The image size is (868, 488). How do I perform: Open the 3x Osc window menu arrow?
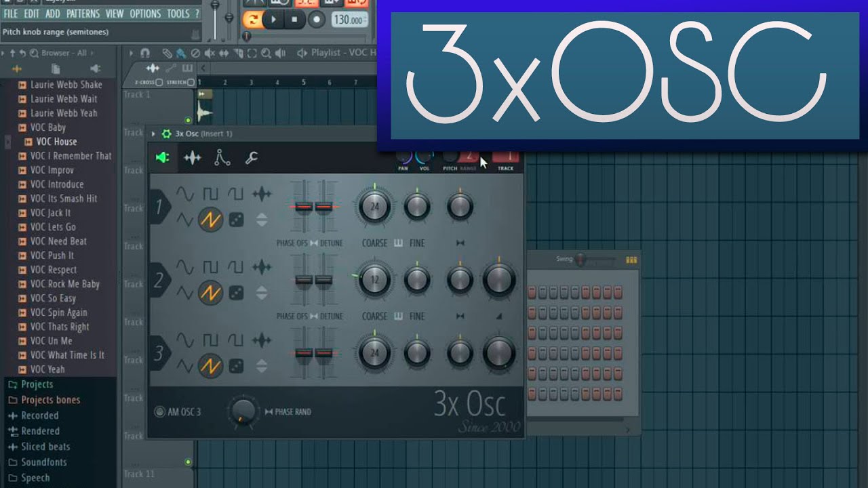click(x=154, y=134)
